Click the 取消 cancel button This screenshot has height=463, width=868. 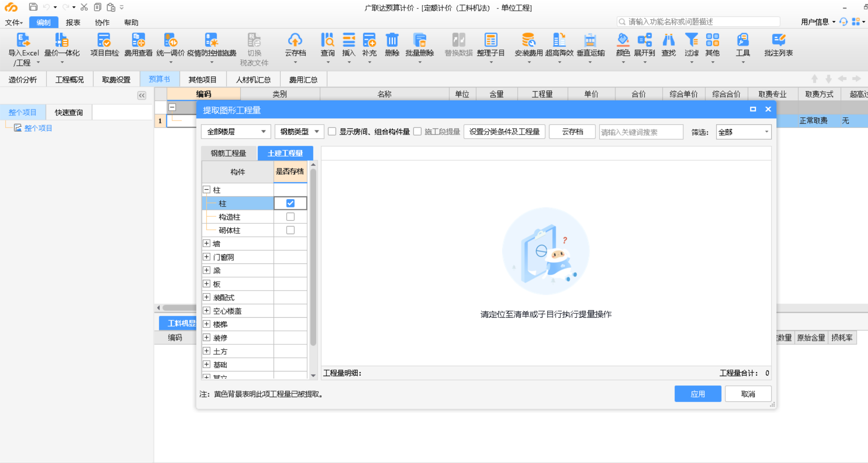tap(748, 394)
